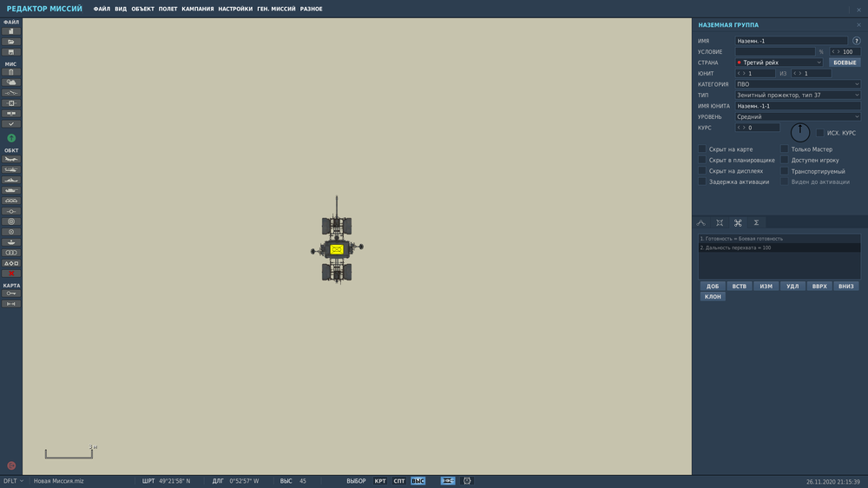Click the red exit icon at bottom-left
Viewport: 868px width, 488px height.
(x=11, y=465)
